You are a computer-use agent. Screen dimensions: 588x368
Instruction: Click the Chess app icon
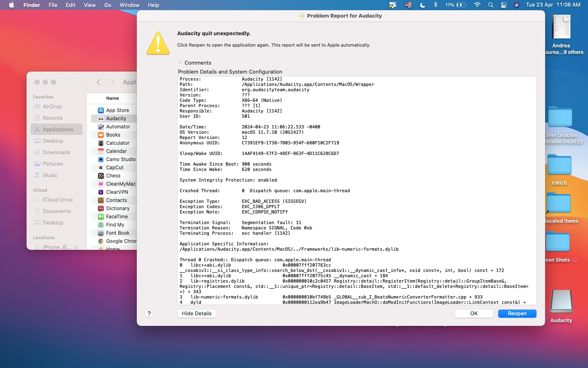click(101, 176)
